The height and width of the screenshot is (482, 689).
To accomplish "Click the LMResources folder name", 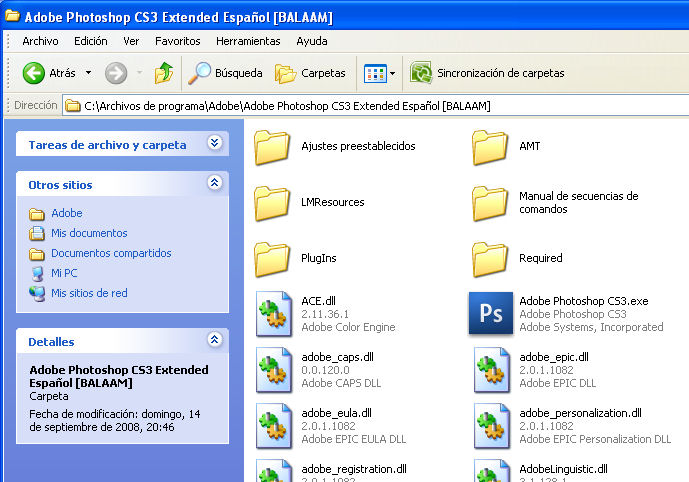I will (333, 202).
